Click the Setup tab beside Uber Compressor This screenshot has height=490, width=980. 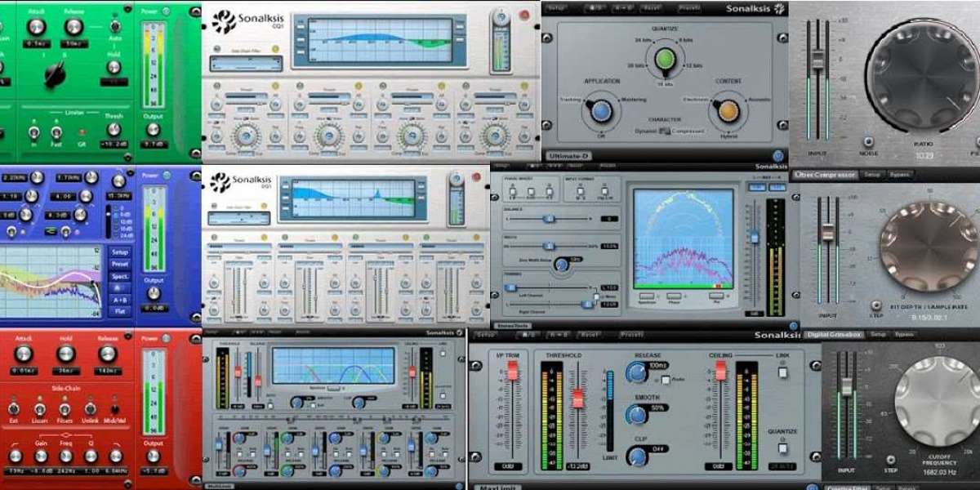(872, 175)
